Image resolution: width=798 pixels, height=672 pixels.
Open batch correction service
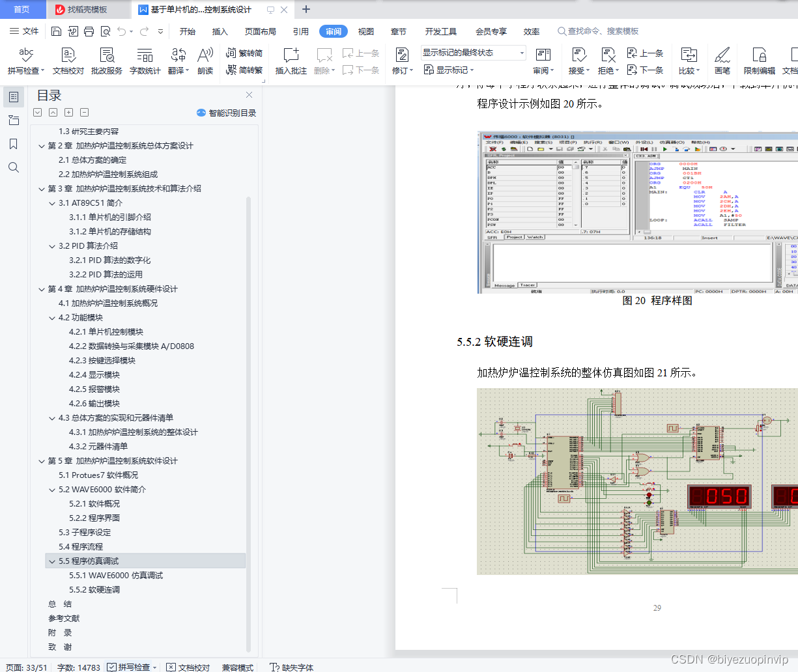click(x=107, y=61)
